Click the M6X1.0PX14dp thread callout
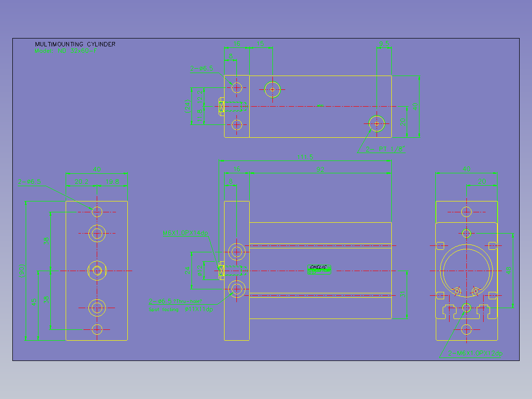 tap(185, 233)
